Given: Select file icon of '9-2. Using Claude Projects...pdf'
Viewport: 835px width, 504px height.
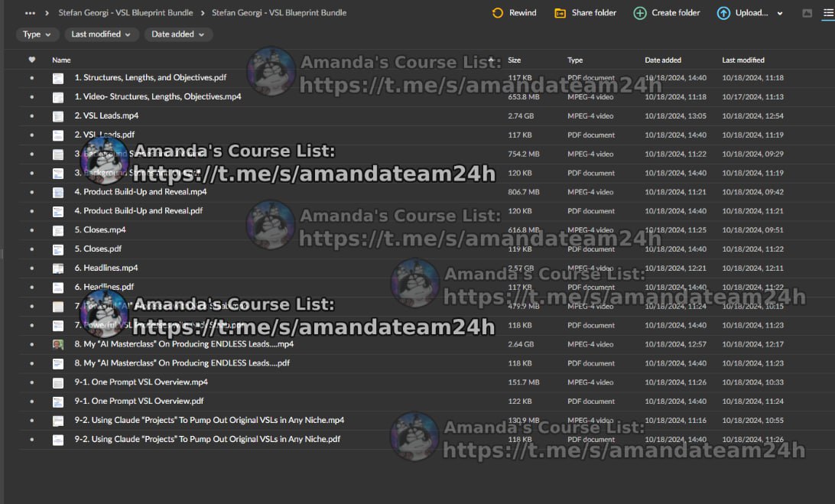Looking at the screenshot, I should click(58, 440).
